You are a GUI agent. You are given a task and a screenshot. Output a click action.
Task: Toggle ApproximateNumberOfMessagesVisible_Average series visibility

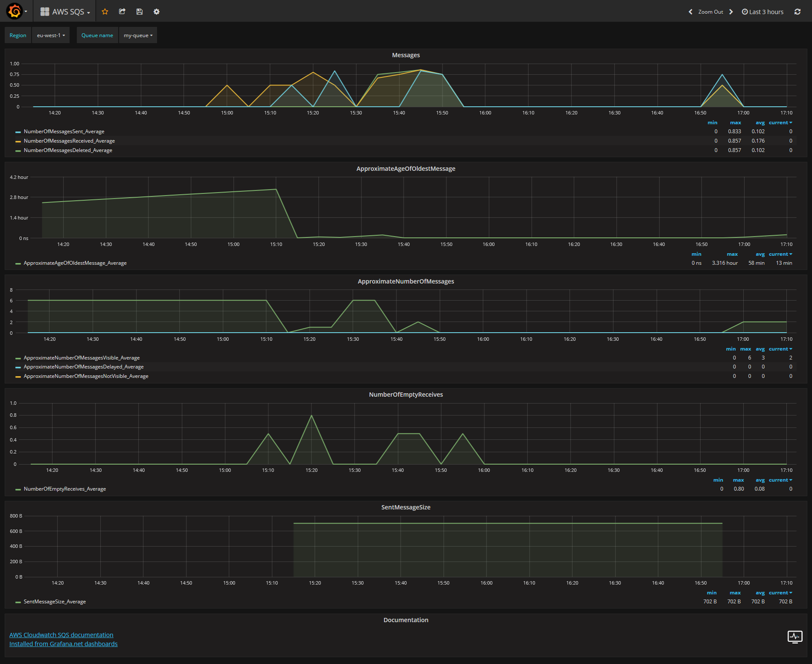81,358
